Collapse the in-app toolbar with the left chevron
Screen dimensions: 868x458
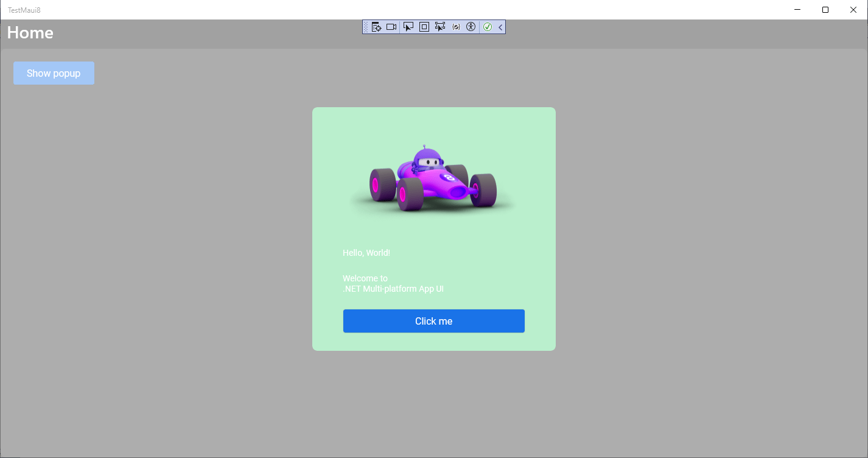point(500,27)
